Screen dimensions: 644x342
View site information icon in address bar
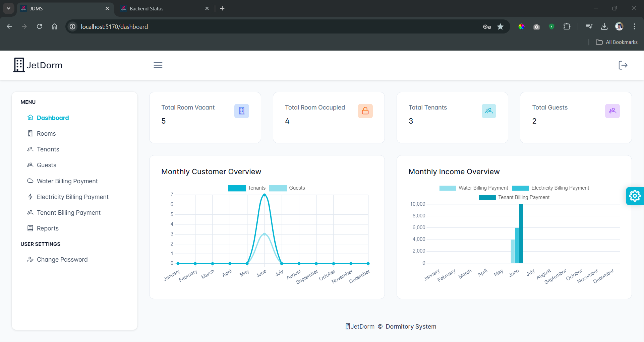[72, 26]
